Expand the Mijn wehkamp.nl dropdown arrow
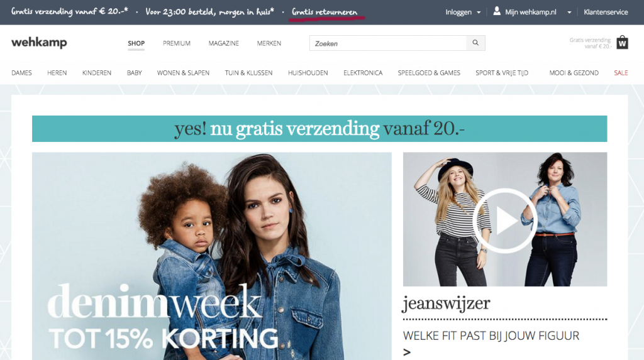The width and height of the screenshot is (644, 360). coord(569,13)
